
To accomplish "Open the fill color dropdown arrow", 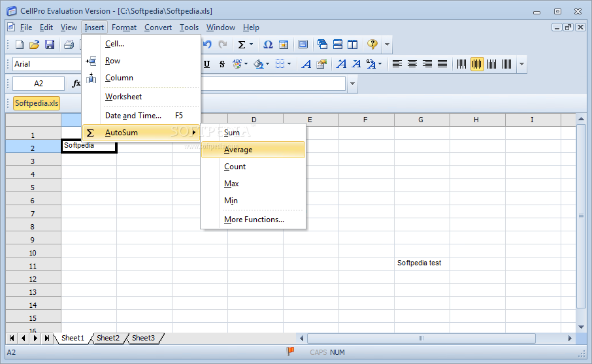I will pos(267,64).
